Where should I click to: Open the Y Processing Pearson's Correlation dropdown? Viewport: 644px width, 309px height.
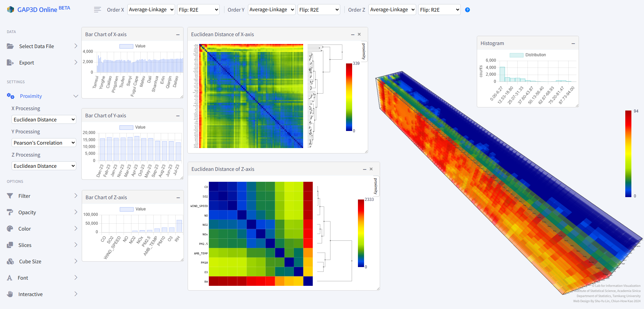pyautogui.click(x=44, y=143)
